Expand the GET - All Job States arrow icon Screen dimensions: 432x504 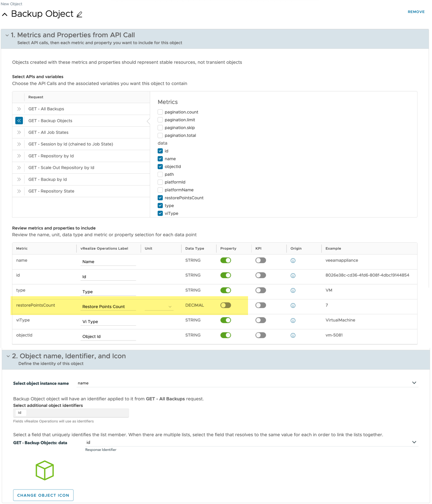19,132
